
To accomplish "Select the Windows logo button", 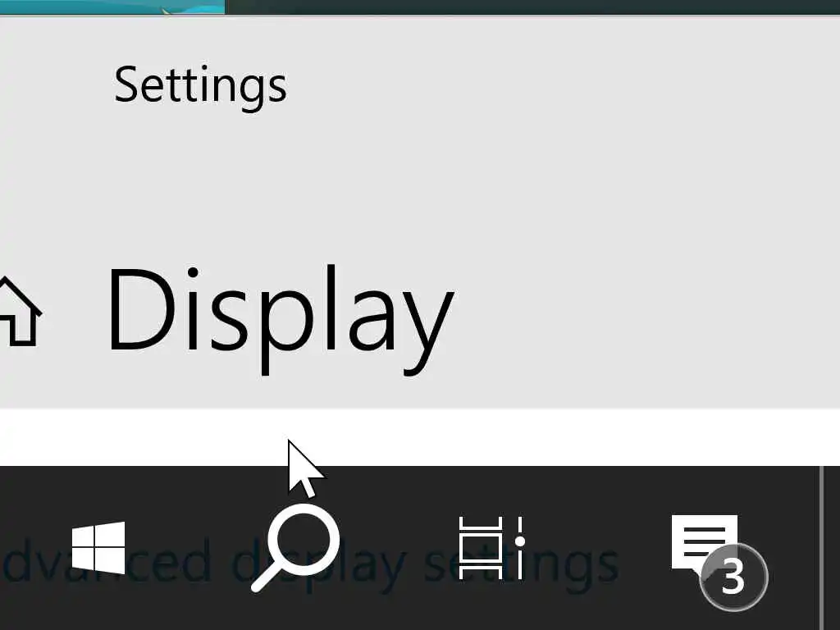I will 98,548.
